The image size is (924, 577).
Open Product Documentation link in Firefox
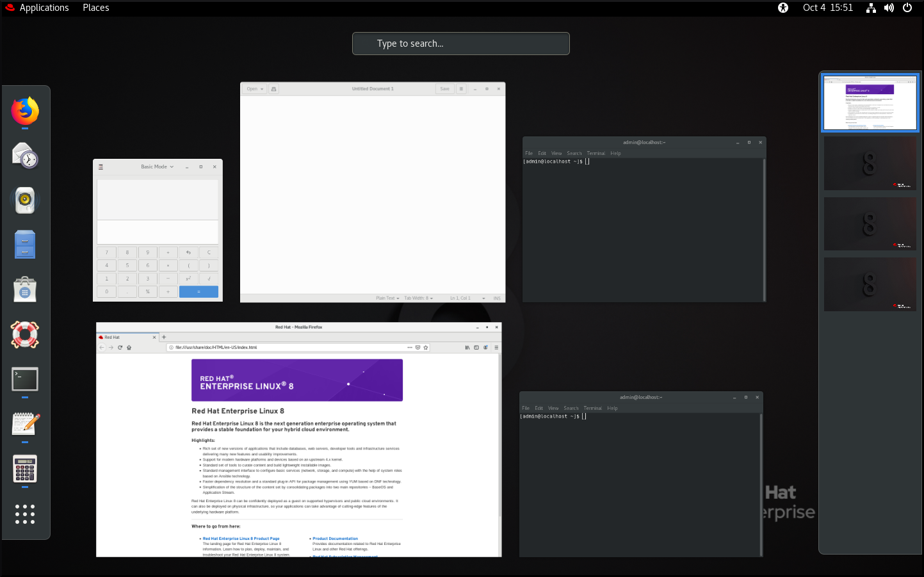tap(335, 539)
